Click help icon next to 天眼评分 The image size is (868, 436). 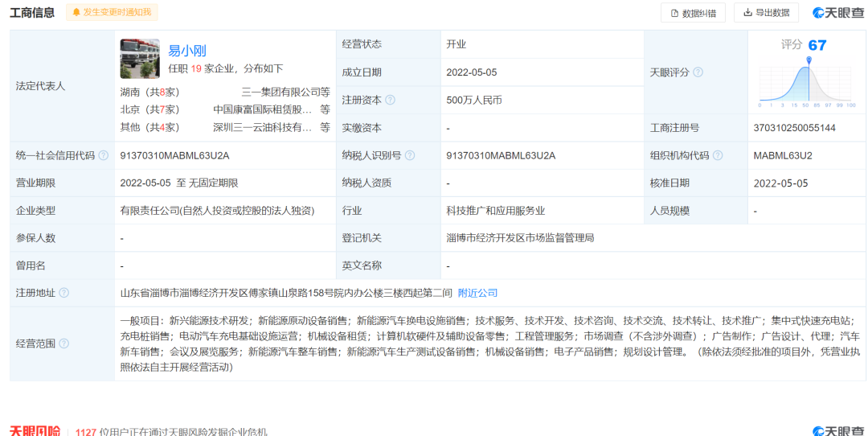pos(698,72)
